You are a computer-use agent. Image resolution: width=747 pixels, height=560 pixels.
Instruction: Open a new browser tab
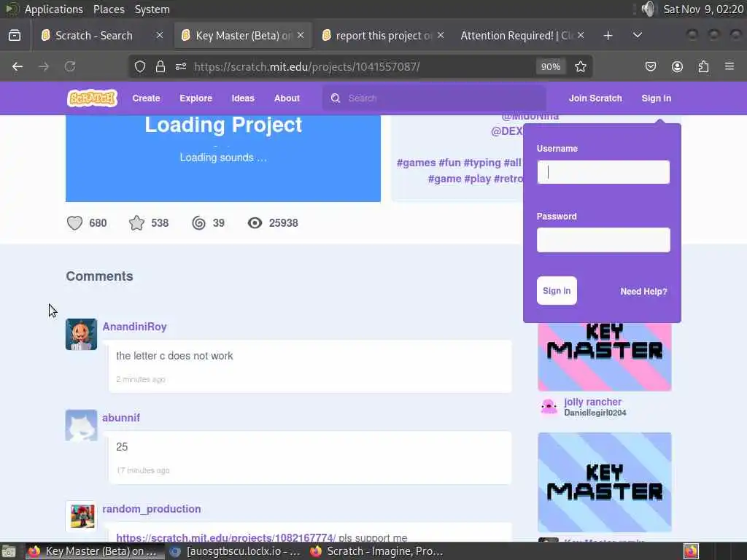tap(608, 36)
